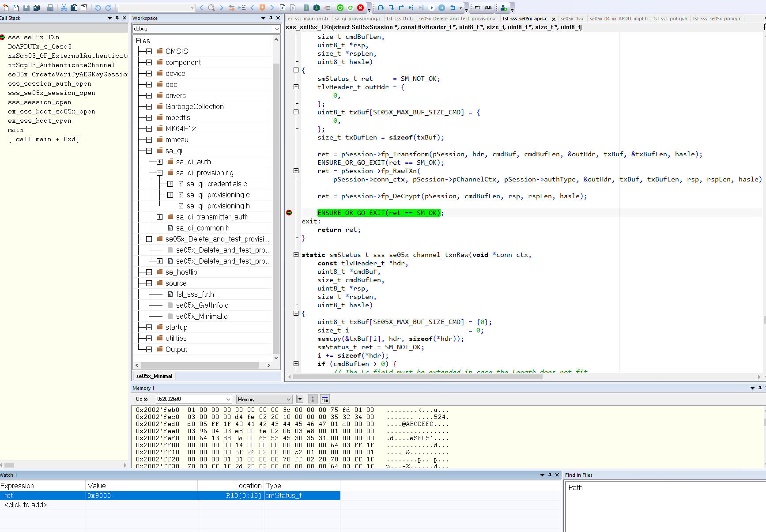Viewport: 766px width, 532px height.
Task: Toggle the SWO trace button
Action: [x=488, y=8]
